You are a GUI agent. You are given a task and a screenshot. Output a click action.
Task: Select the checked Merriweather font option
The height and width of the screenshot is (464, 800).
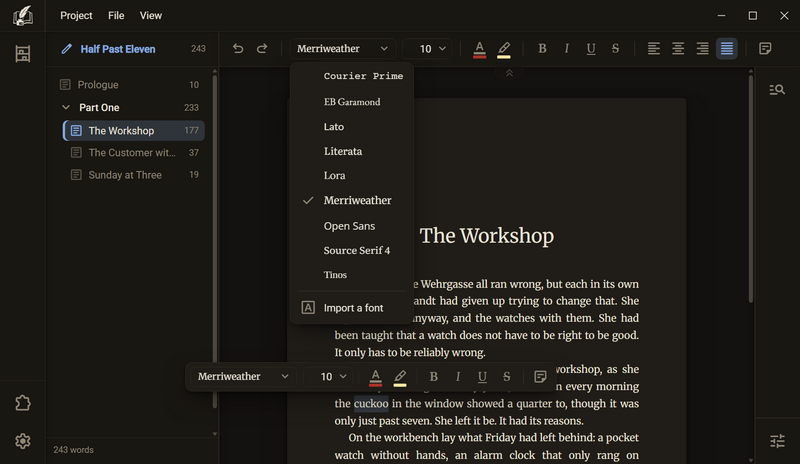352,201
